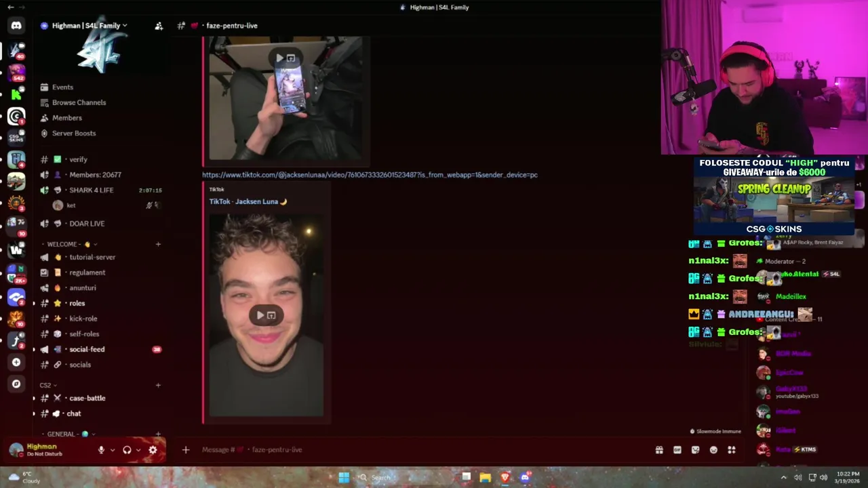This screenshot has width=868, height=488.
Task: Click the invite people icon in server header
Action: [159, 26]
